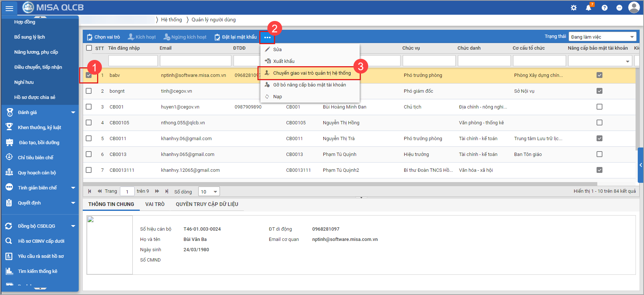Viewport: 644px width, 295px height.
Task: Open the user avatar profile menu
Action: [x=634, y=7]
